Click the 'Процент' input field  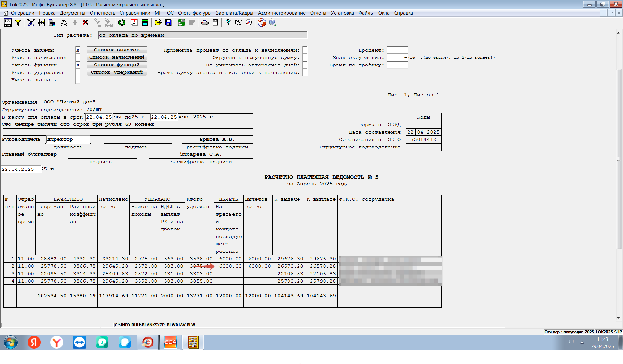tap(397, 50)
